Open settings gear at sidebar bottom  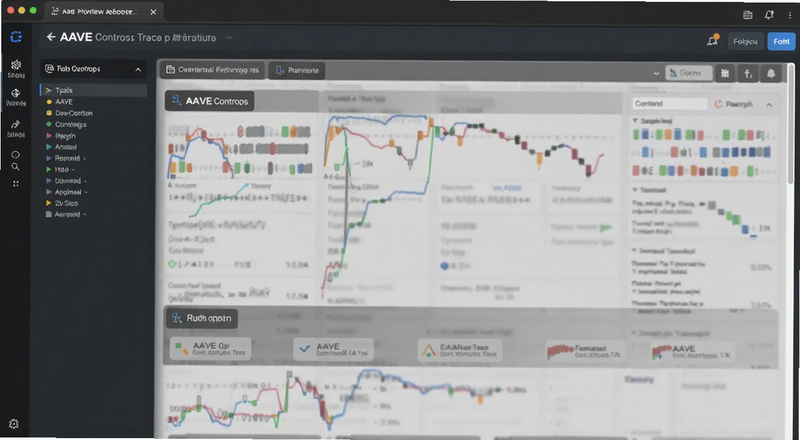14,424
